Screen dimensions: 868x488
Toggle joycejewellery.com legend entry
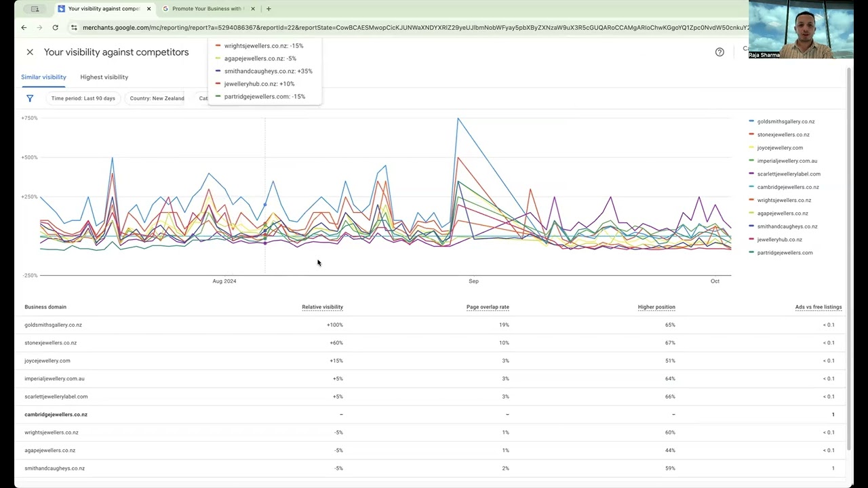[x=776, y=148]
